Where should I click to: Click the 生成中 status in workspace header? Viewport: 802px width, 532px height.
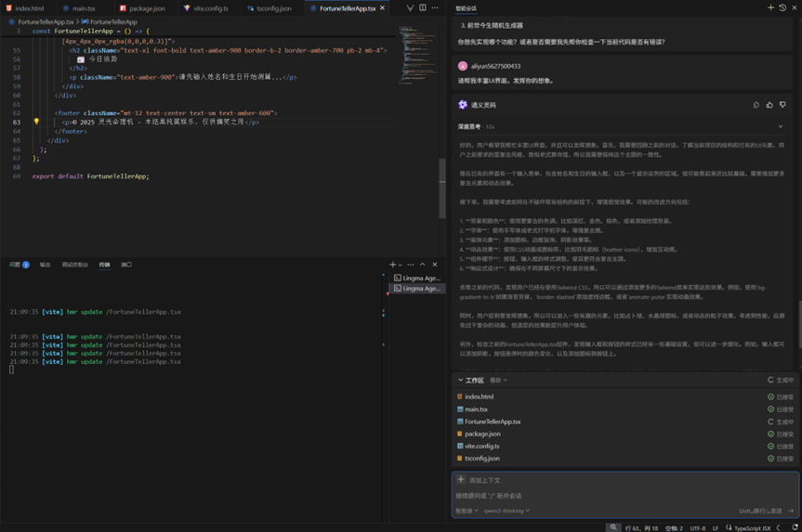tap(781, 381)
